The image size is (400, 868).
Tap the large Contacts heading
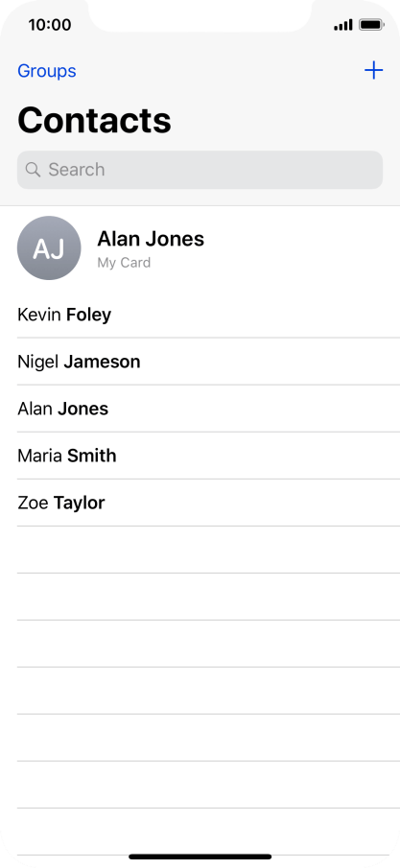(x=94, y=120)
